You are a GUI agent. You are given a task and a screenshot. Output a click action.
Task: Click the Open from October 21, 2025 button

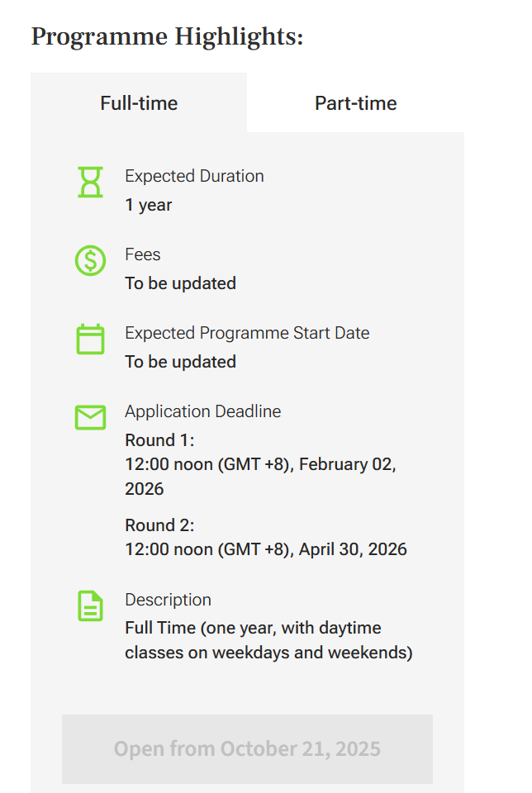pyautogui.click(x=247, y=749)
